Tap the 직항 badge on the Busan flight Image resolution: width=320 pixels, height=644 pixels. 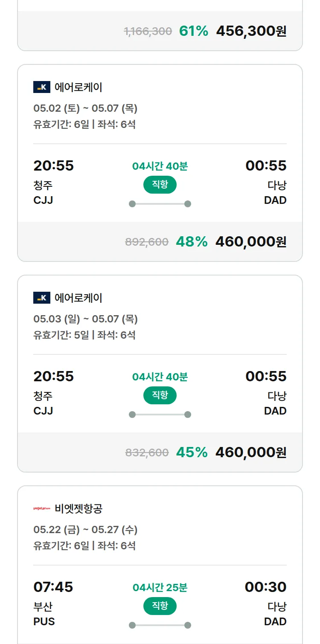click(x=160, y=606)
